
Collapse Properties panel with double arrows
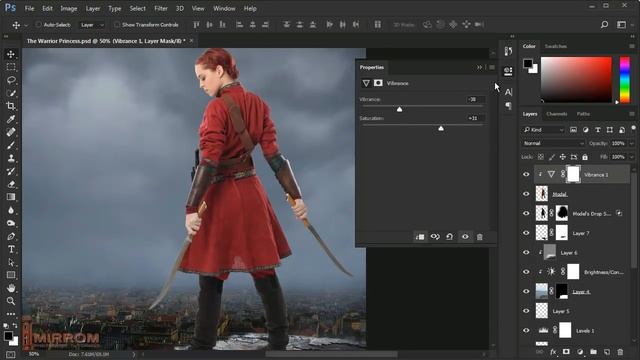(x=480, y=67)
